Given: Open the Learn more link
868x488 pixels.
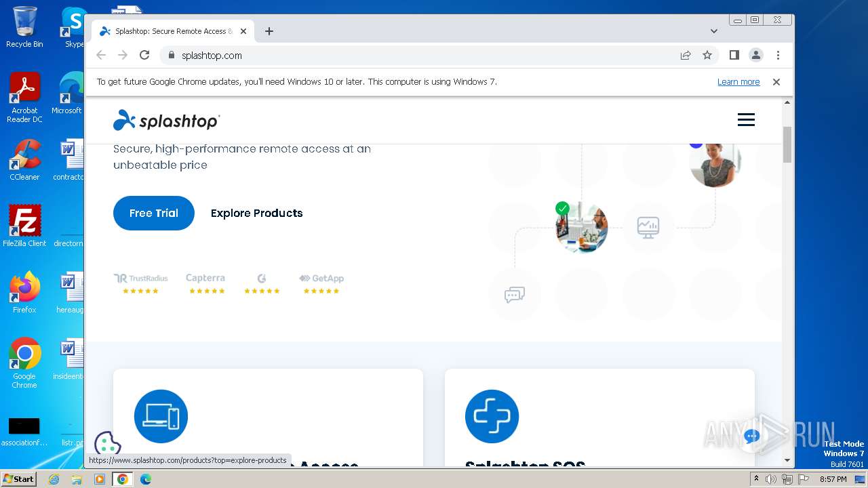Looking at the screenshot, I should click(x=738, y=81).
